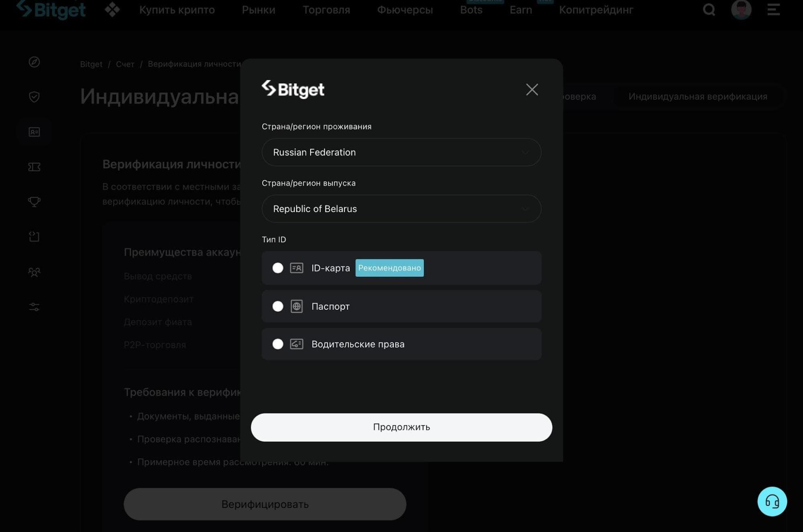Screen dimensions: 803x532
Task: Expand chevron of Russian Federation selector
Action: (x=525, y=152)
